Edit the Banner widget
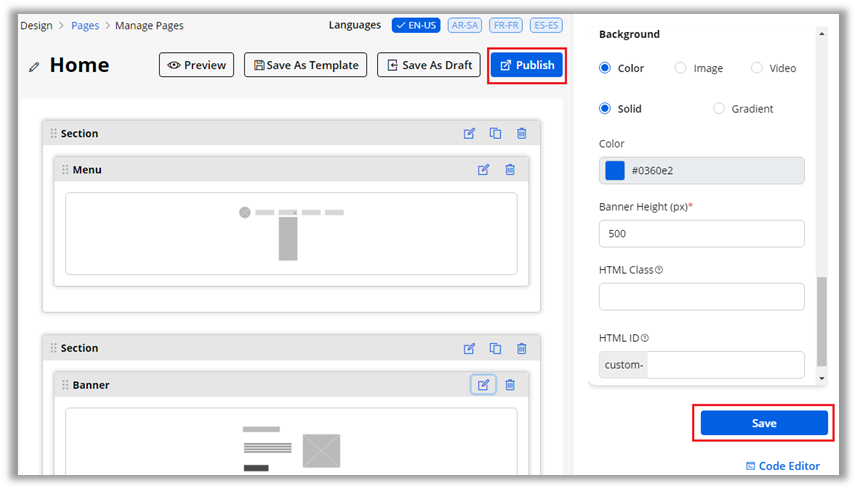The width and height of the screenshot is (857, 489). tap(484, 385)
